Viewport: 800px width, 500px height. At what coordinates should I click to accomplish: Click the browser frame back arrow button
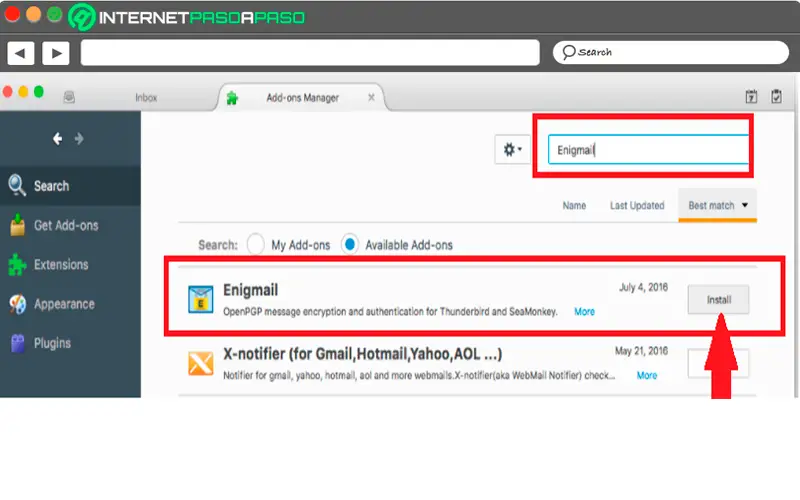[x=20, y=53]
